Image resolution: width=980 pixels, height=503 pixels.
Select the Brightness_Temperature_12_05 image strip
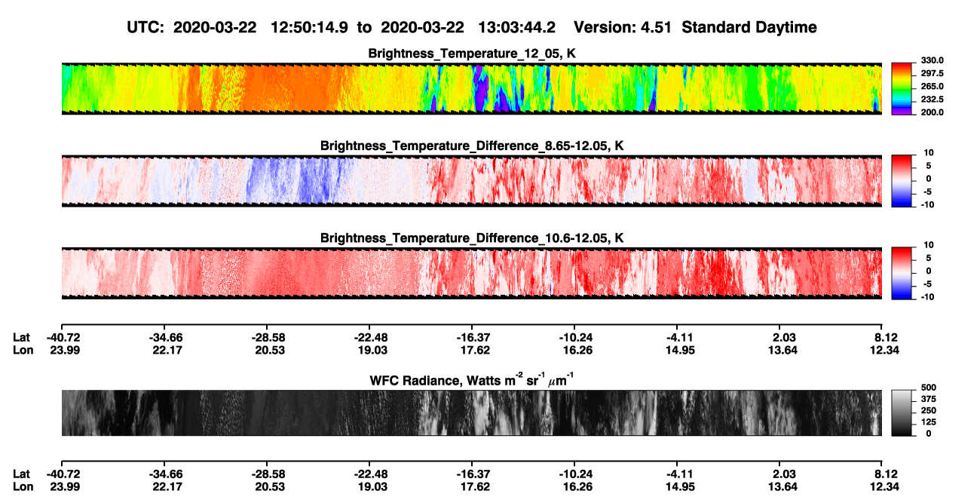pos(471,89)
